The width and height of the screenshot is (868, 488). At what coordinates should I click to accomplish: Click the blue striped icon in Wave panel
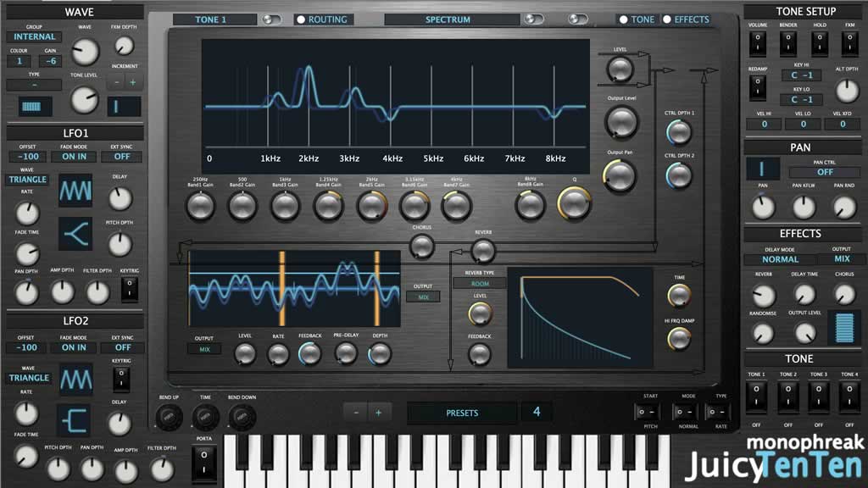[35, 107]
